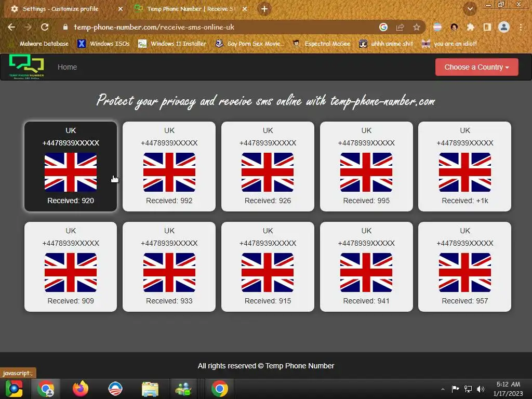This screenshot has width=532, height=399.
Task: Go back with the browser back arrow
Action: click(x=11, y=27)
